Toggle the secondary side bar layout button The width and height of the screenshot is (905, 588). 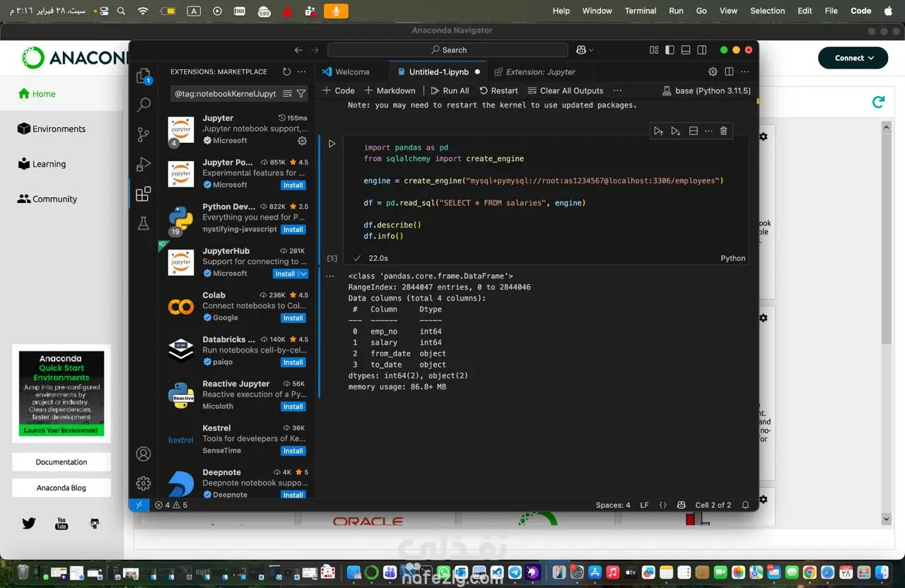(701, 50)
